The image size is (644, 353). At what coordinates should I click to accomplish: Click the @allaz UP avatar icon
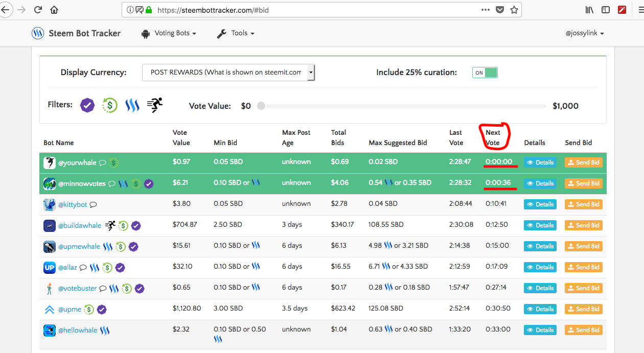50,267
